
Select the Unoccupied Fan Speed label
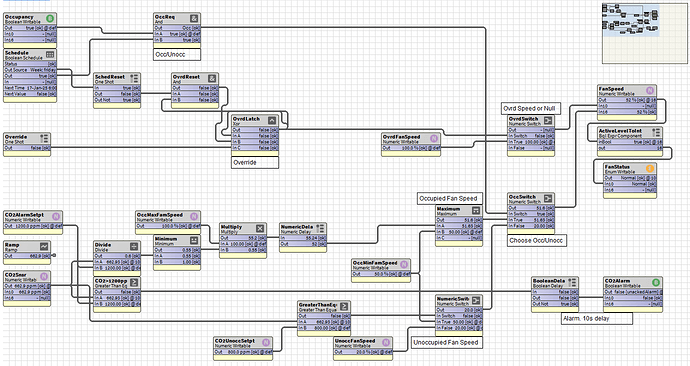pyautogui.click(x=446, y=342)
